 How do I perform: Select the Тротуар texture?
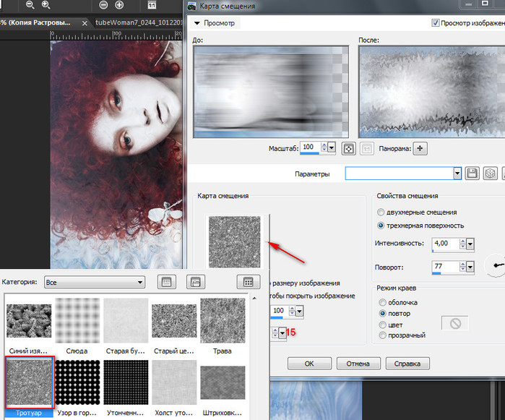[x=29, y=382]
